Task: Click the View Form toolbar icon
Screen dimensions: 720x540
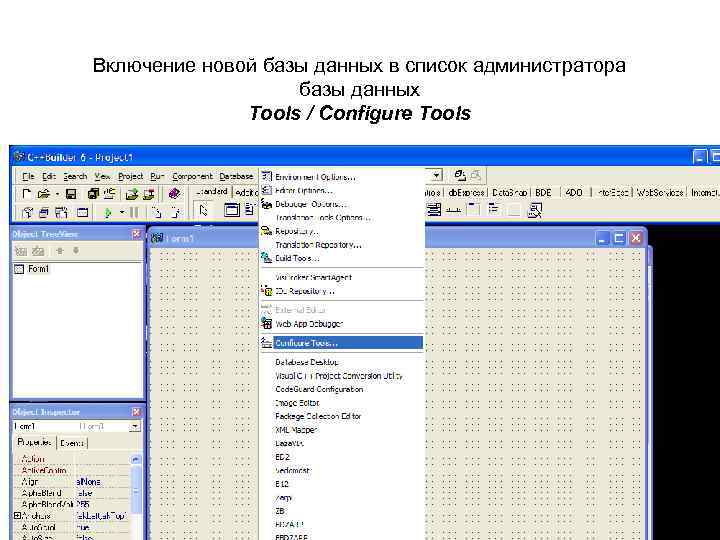Action: [x=44, y=212]
